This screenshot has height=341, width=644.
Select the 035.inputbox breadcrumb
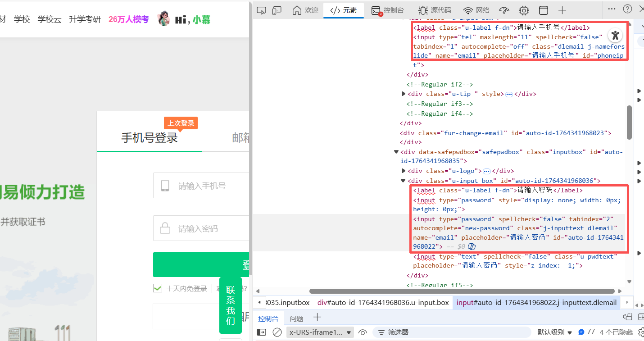pyautogui.click(x=288, y=302)
